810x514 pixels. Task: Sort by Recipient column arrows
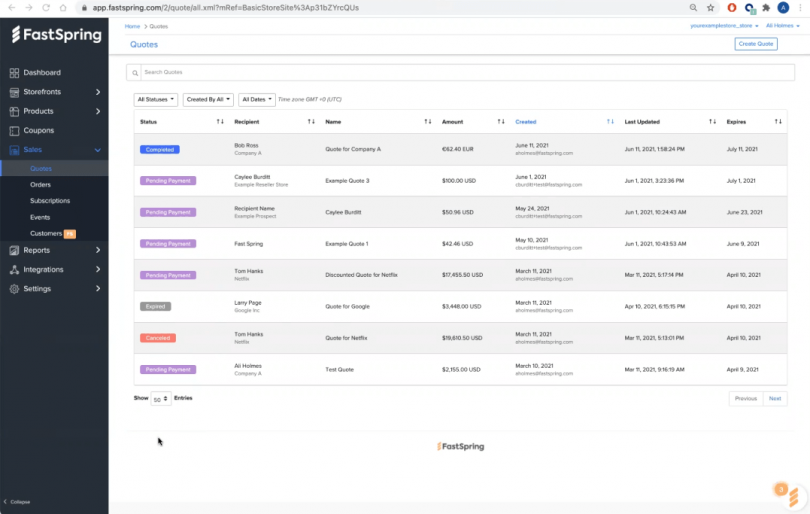click(x=311, y=122)
